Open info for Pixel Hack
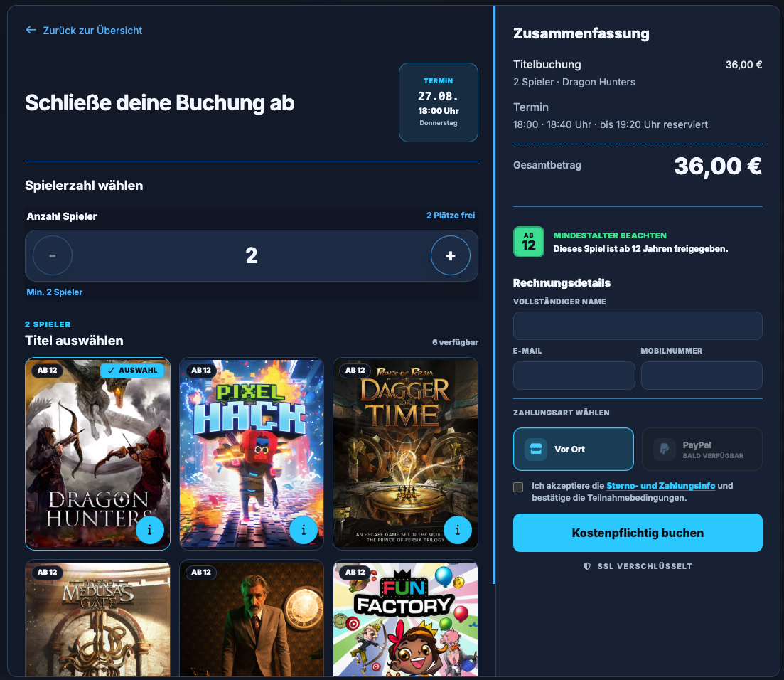 click(x=304, y=530)
